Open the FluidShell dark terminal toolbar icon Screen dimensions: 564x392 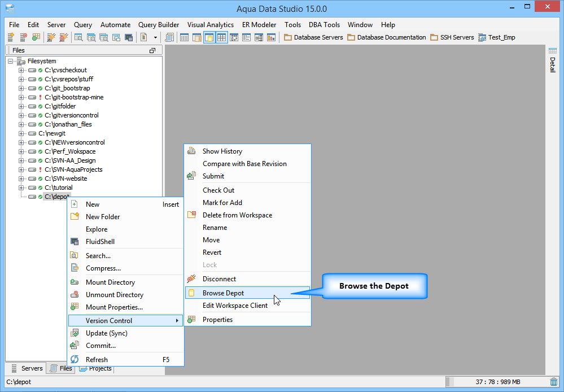coord(128,37)
